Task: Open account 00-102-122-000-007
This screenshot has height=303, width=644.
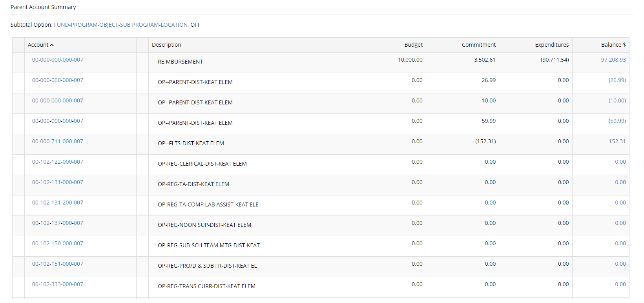Action: 58,162
